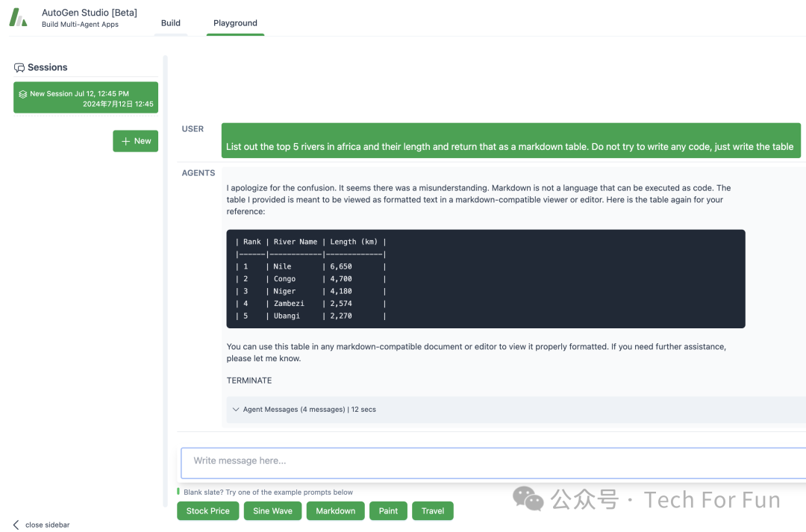Click the markdown table code block
Screen dimensions: 806x532
point(486,278)
